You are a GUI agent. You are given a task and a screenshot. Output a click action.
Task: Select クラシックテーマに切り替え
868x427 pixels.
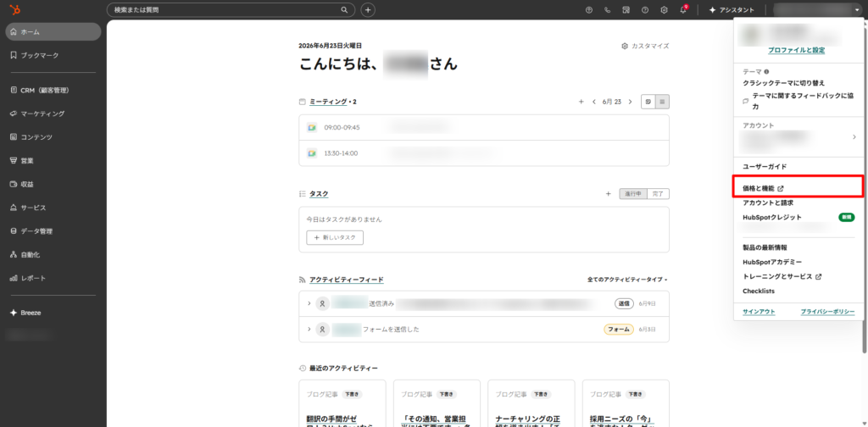784,83
